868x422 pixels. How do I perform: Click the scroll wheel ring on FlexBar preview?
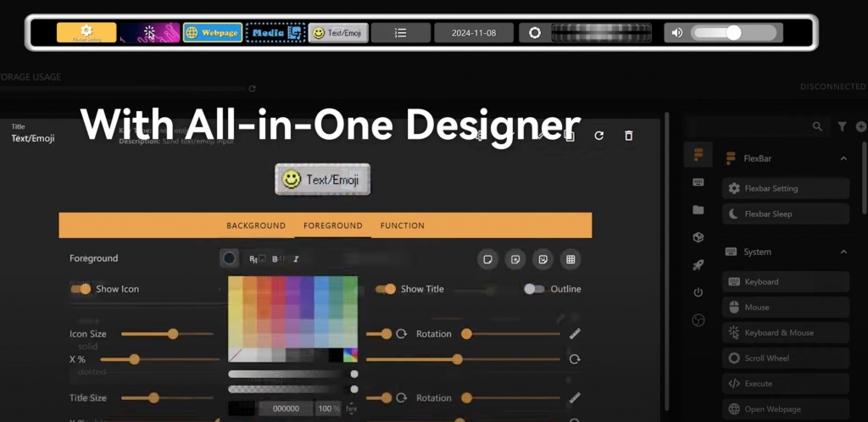tap(535, 33)
